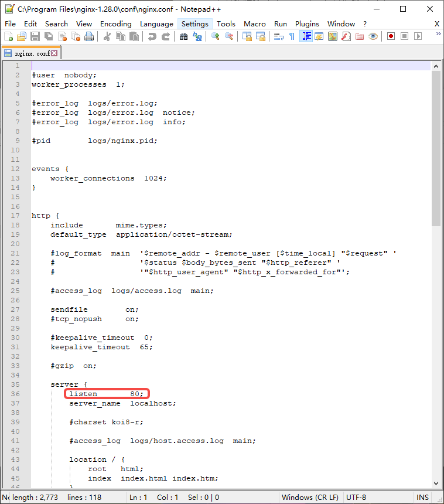This screenshot has width=444, height=504.
Task: Click the Zoom In magnifier icon
Action: (215, 36)
